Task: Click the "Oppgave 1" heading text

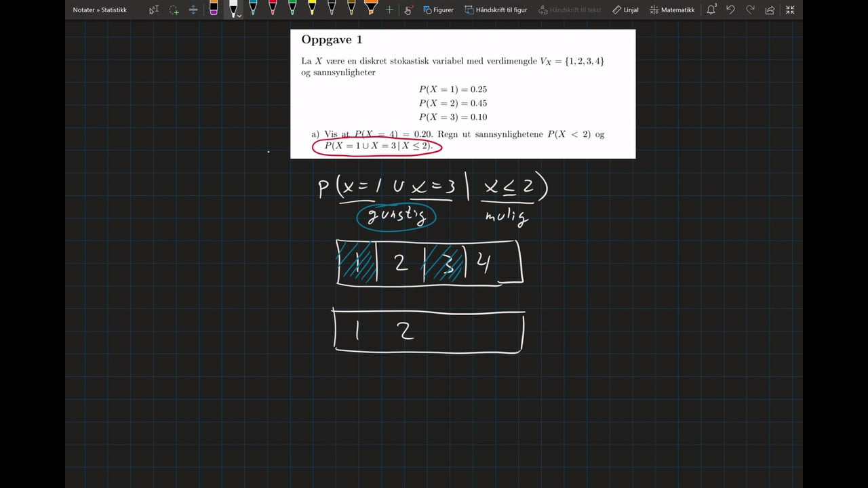Action: (x=332, y=40)
